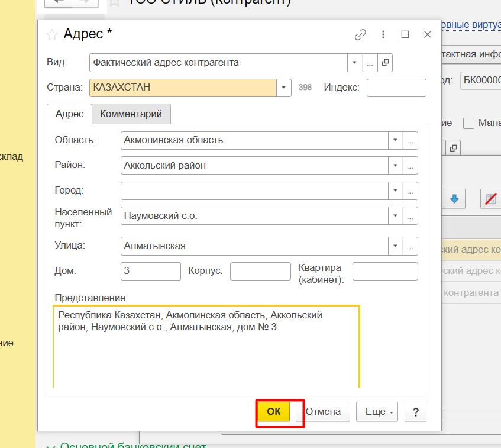Click ellipsis button next to Область field

click(411, 140)
